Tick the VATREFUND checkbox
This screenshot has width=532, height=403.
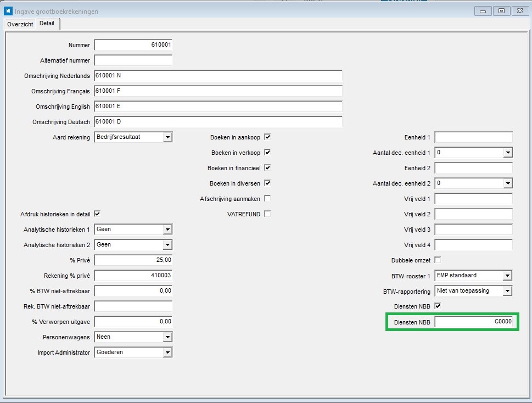point(267,214)
